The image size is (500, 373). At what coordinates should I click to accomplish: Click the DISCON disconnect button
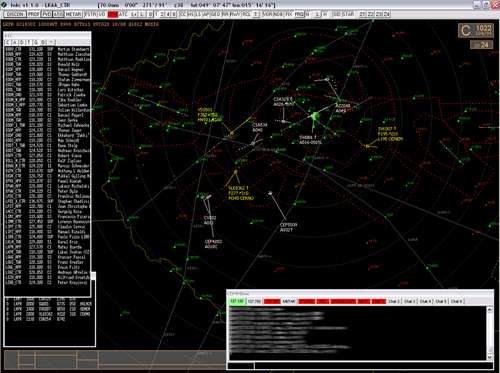15,14
